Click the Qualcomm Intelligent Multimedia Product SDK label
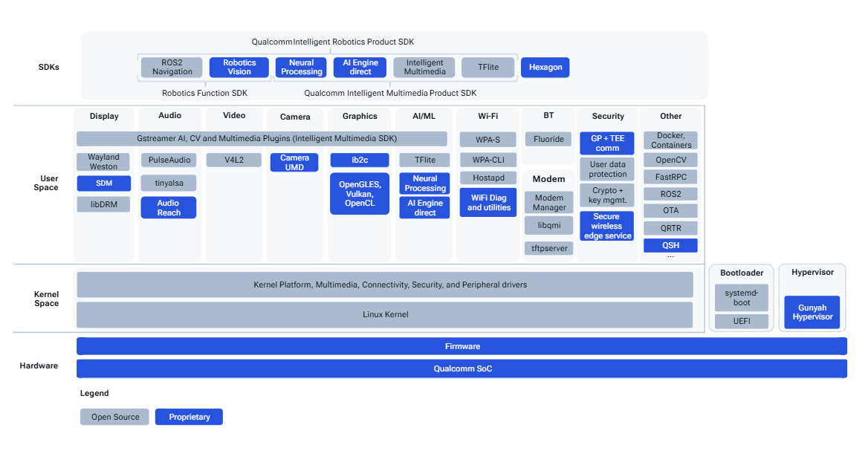868x465 pixels. 390,93
